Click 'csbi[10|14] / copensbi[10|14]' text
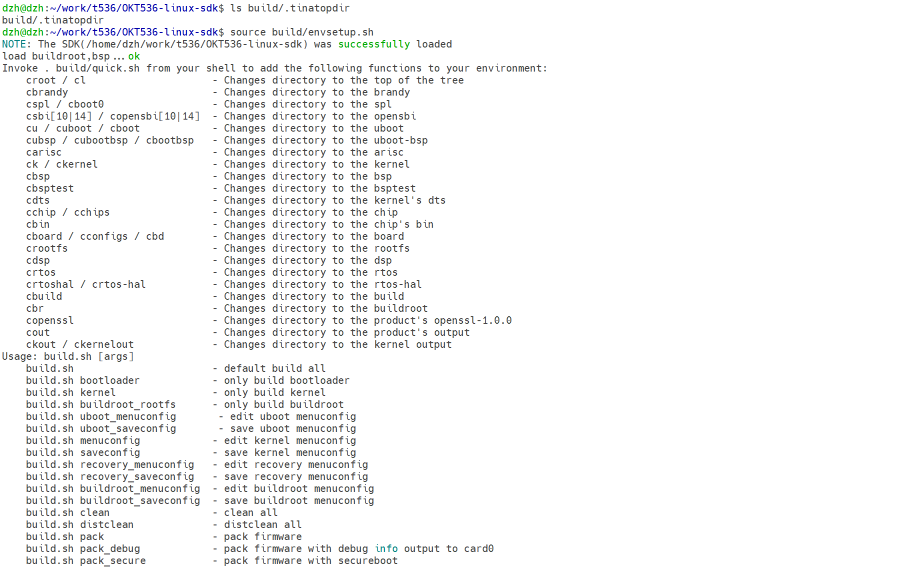 [113, 116]
